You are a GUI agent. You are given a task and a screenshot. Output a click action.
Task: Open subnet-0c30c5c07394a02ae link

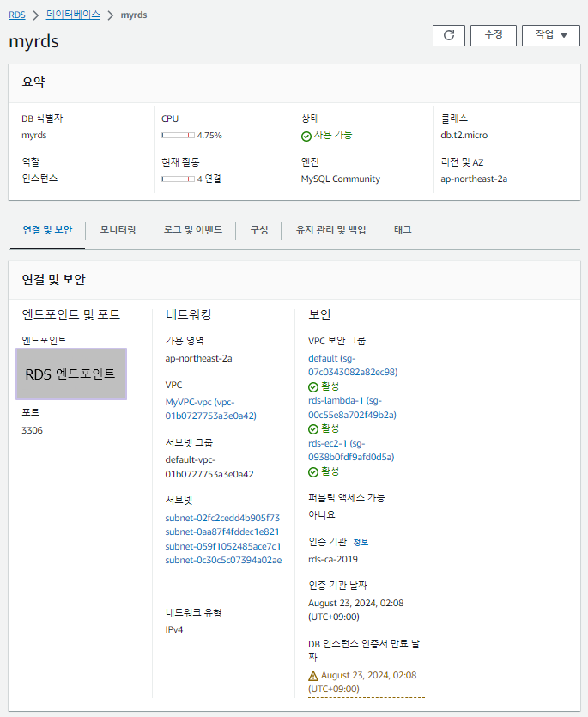click(x=223, y=560)
